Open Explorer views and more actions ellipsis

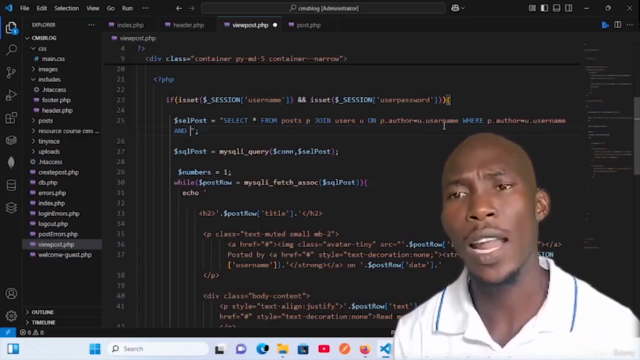pyautogui.click(x=91, y=25)
